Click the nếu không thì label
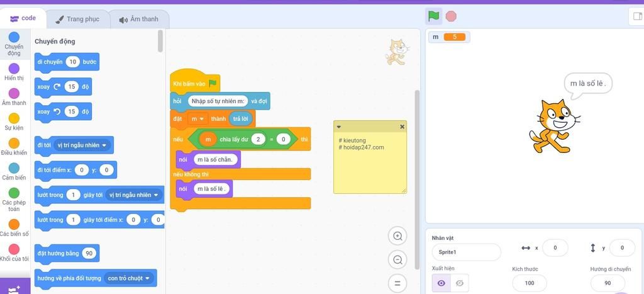 (191, 174)
